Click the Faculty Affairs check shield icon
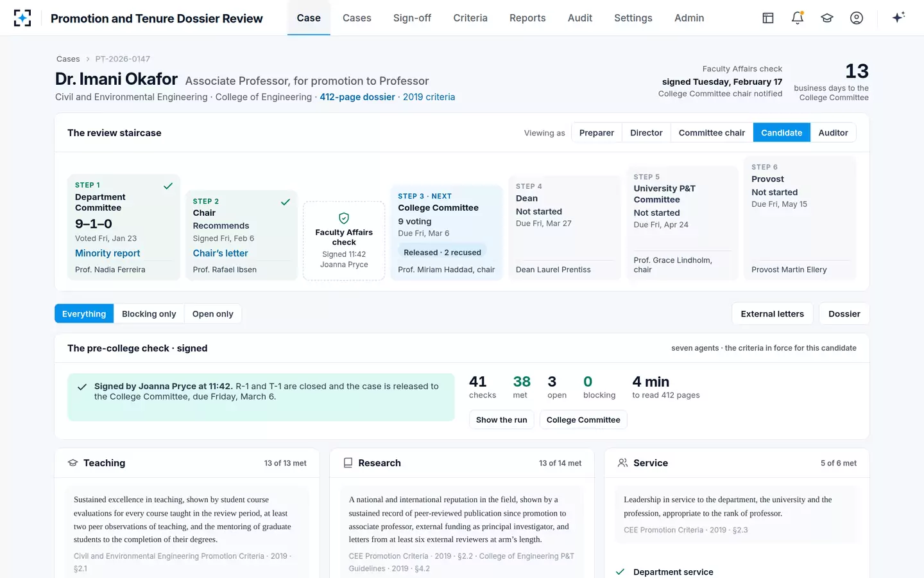The height and width of the screenshot is (578, 924). pyautogui.click(x=344, y=218)
